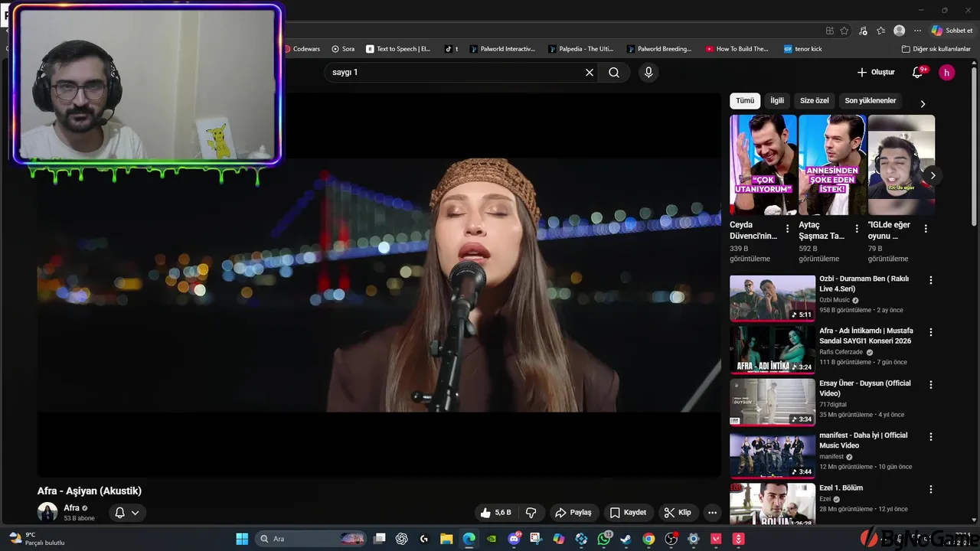Image resolution: width=980 pixels, height=551 pixels.
Task: Select the Son yüklenenler filter chip
Action: [871, 101]
